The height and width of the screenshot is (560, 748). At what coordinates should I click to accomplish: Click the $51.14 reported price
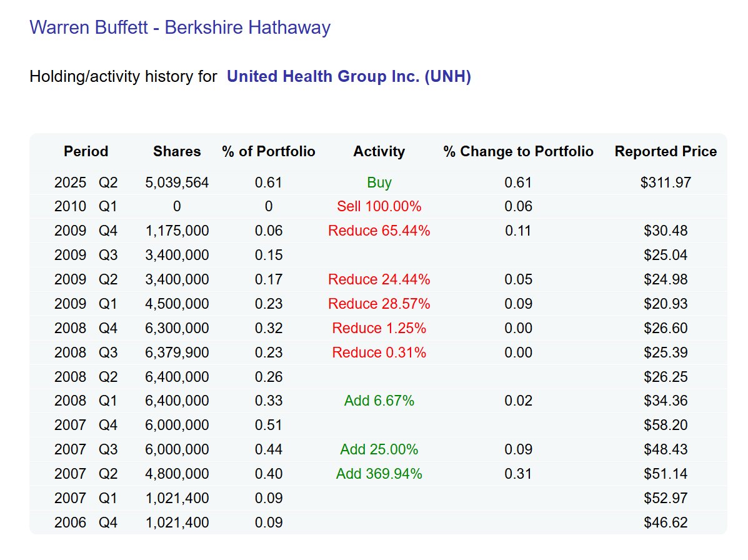[666, 474]
